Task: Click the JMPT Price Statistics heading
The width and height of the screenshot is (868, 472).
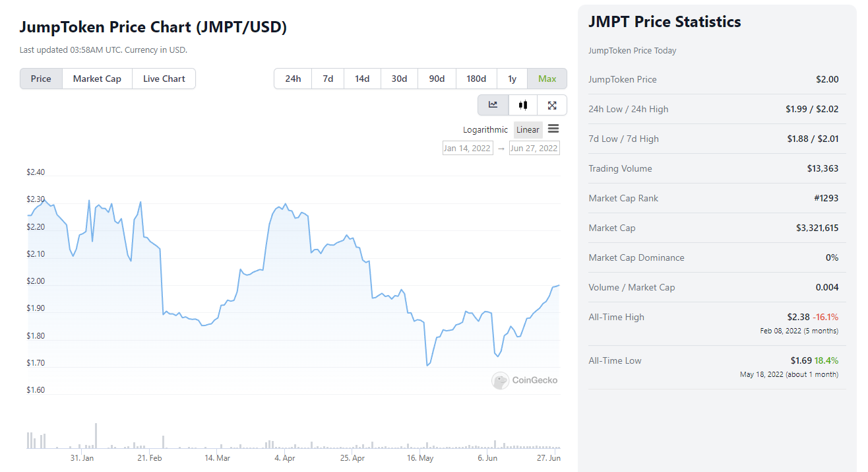Action: point(665,22)
